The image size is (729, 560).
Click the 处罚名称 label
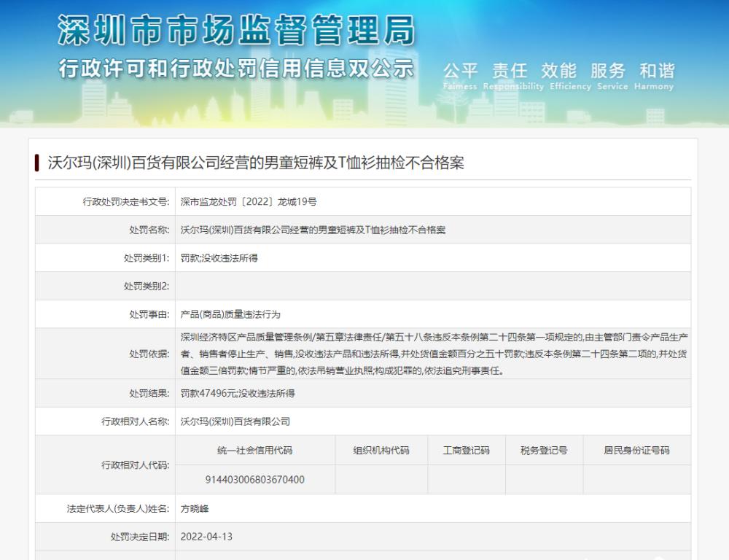149,230
